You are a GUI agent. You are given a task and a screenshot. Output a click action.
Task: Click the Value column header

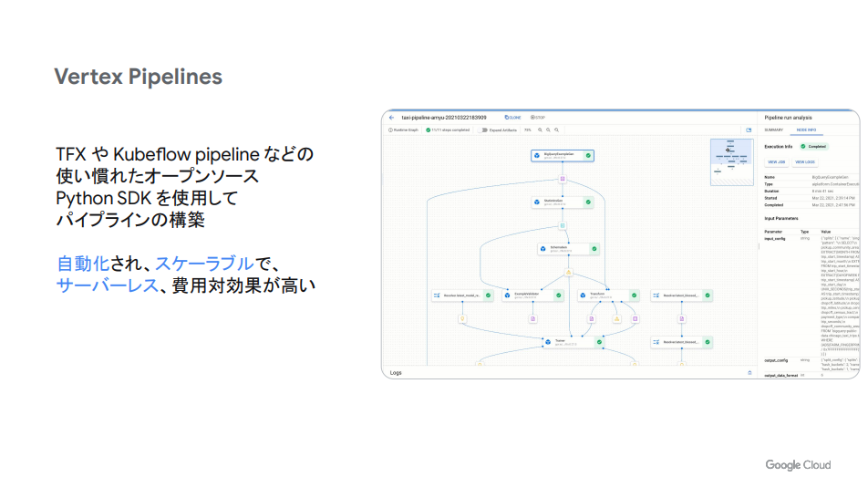(x=825, y=232)
